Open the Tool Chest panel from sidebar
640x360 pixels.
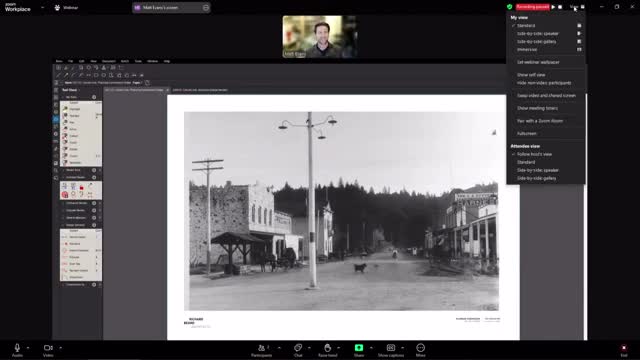tap(56, 119)
